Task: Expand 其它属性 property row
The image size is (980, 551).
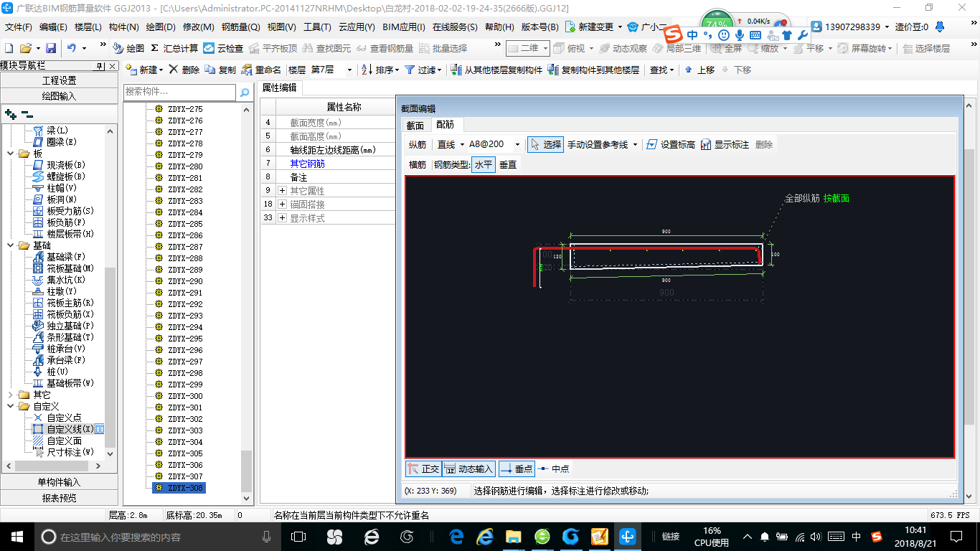Action: point(283,191)
